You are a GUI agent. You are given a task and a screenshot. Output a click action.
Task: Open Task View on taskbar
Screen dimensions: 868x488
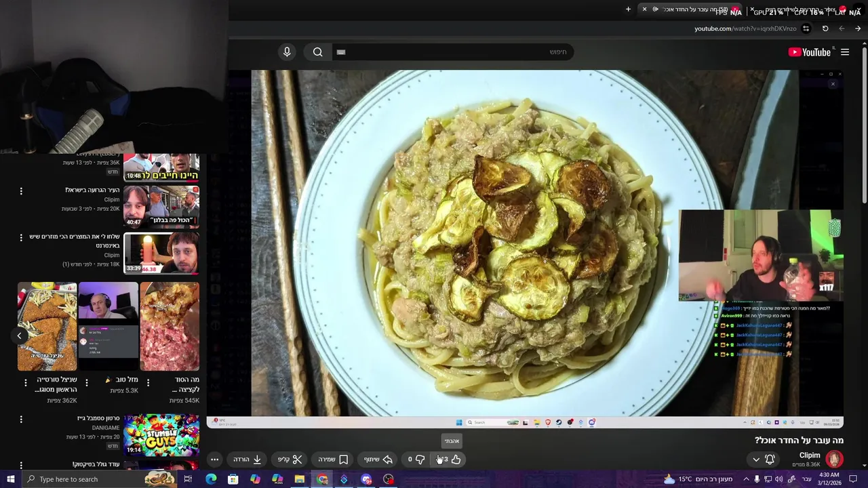188,479
